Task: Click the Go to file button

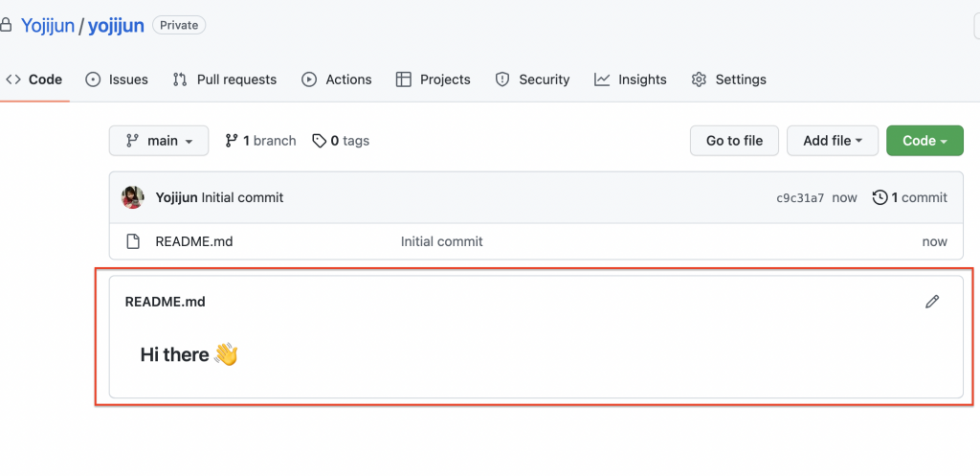Action: (734, 141)
